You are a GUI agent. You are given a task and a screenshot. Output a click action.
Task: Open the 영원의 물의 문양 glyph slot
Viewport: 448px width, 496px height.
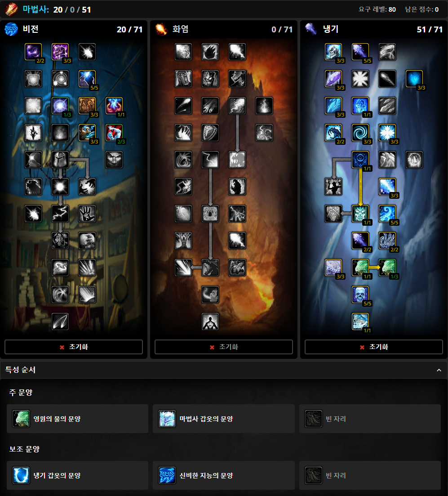click(x=77, y=419)
